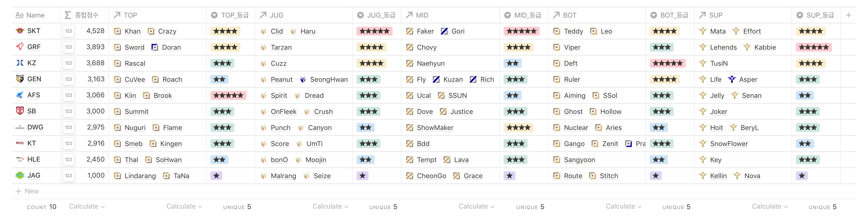The image size is (868, 220).
Task: Click the plus icon to add a column
Action: tap(848, 15)
